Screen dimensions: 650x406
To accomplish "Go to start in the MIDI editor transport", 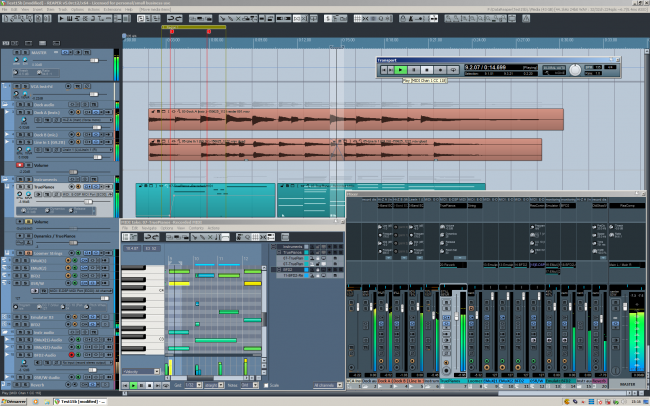I will coord(126,385).
